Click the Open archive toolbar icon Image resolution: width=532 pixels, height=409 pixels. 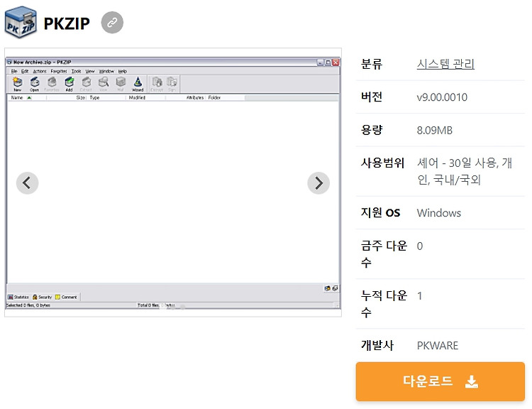tap(35, 84)
